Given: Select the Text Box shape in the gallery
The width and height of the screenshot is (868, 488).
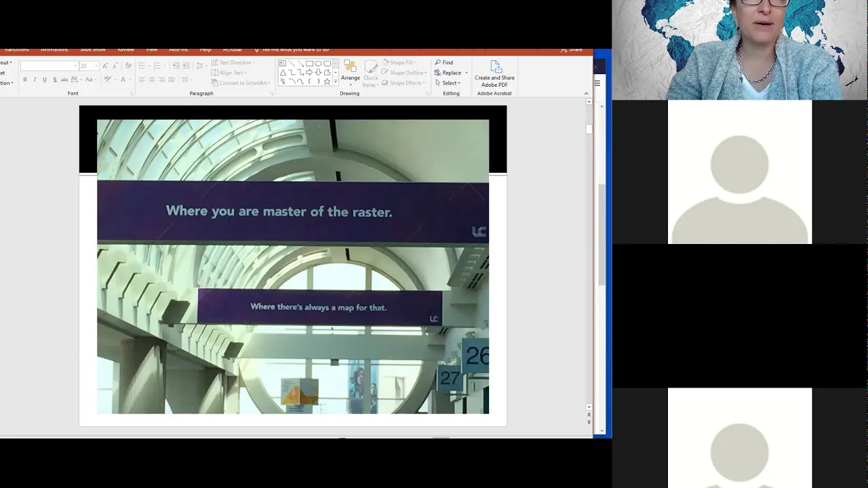Looking at the screenshot, I should coord(283,64).
